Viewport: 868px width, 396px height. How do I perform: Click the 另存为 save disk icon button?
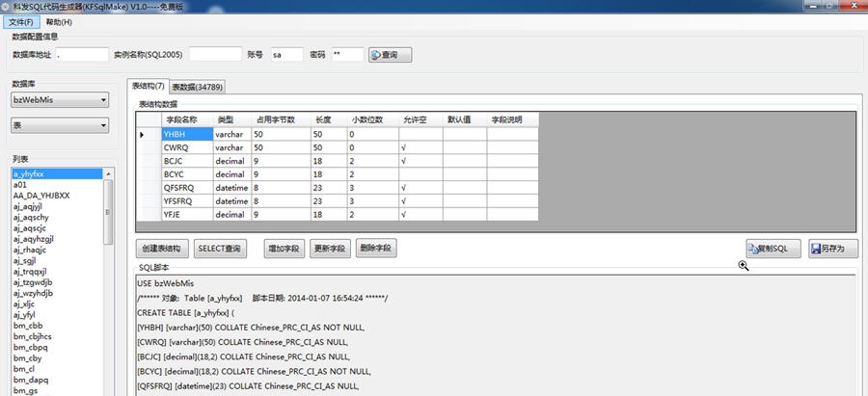tap(833, 249)
